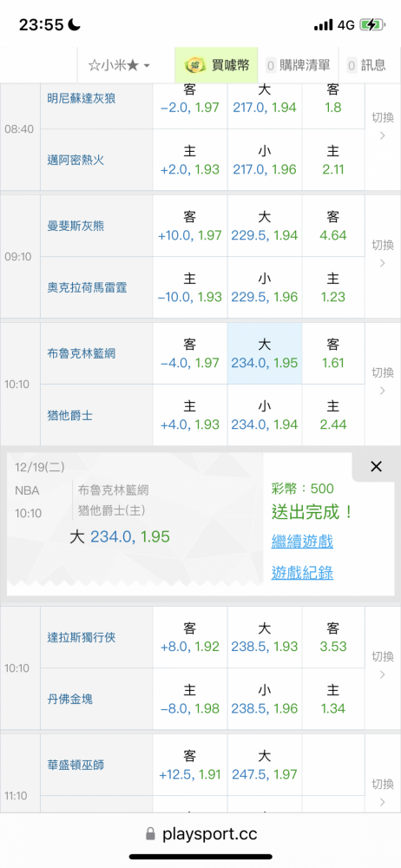Click the 繼續遊戲 link
401x868 pixels.
(302, 541)
